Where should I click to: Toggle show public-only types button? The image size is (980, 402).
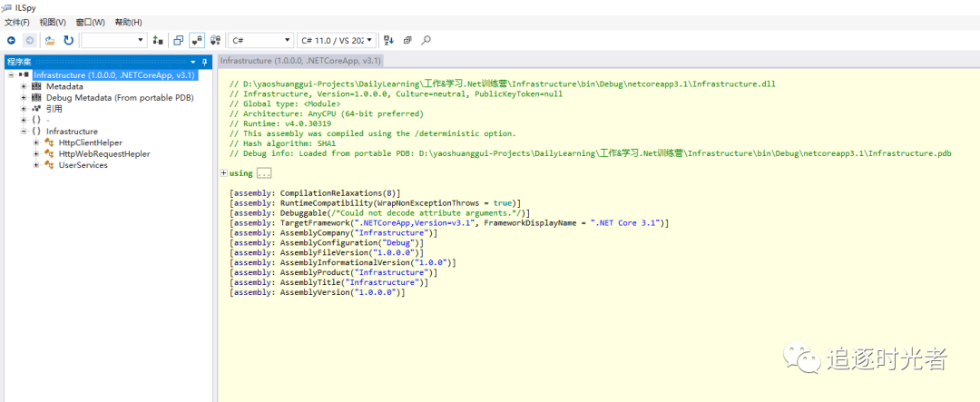click(179, 41)
